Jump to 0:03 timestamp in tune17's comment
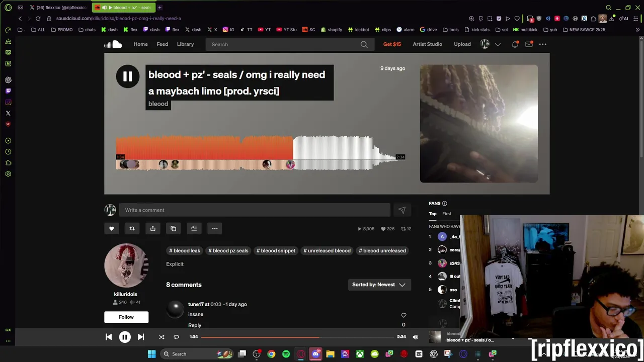Screen dimensions: 644x362 click(x=216, y=304)
